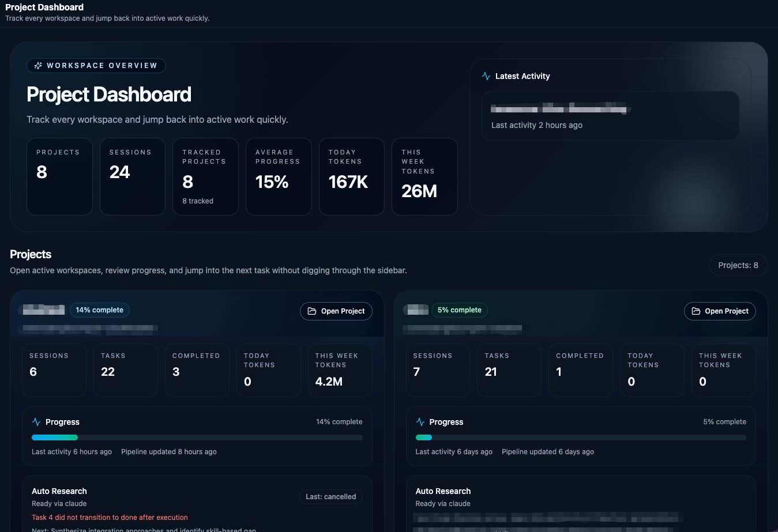Click the 14% project progress bar
The image size is (778, 532).
click(197, 437)
